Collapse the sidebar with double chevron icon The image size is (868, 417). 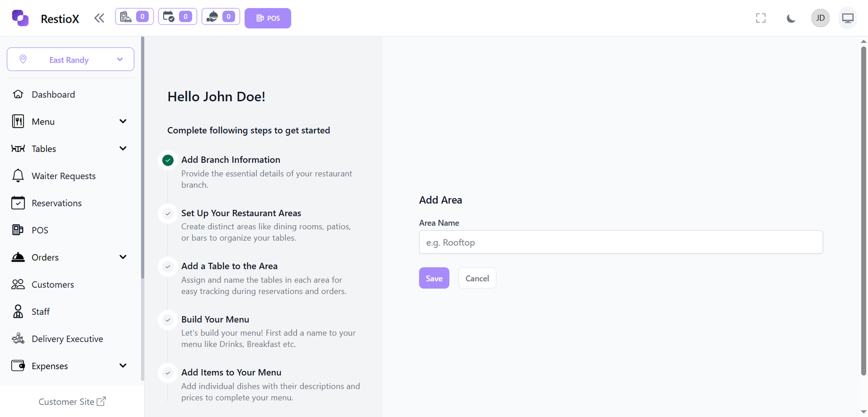point(99,18)
